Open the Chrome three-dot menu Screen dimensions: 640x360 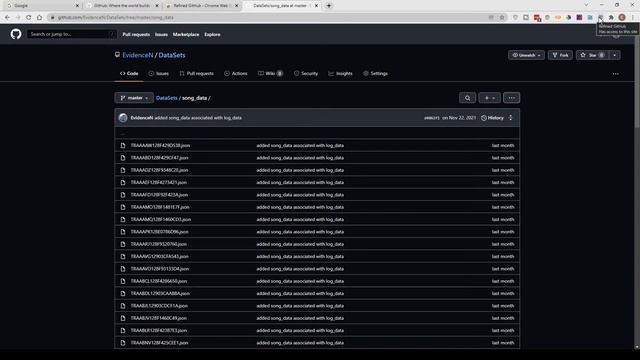click(633, 18)
